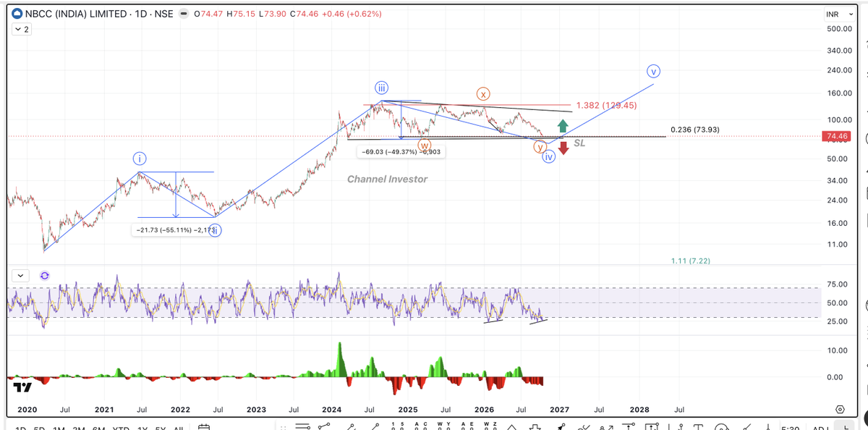Open the TradingView logo link
The width and height of the screenshot is (868, 430).
[22, 387]
